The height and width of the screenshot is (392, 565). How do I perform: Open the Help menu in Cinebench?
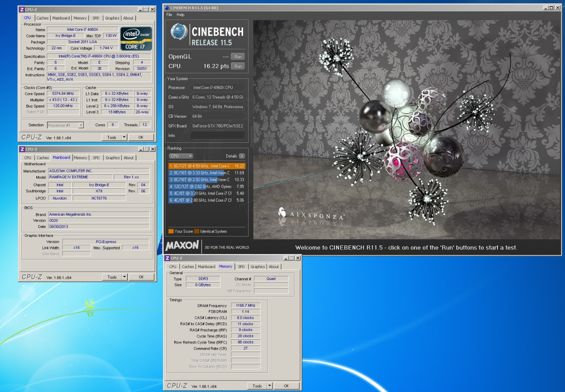point(181,15)
